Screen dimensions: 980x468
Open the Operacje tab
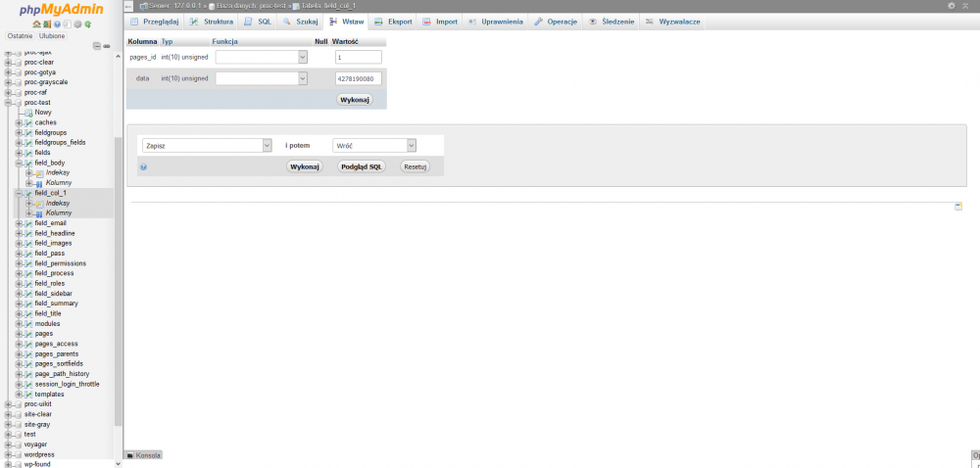click(556, 22)
